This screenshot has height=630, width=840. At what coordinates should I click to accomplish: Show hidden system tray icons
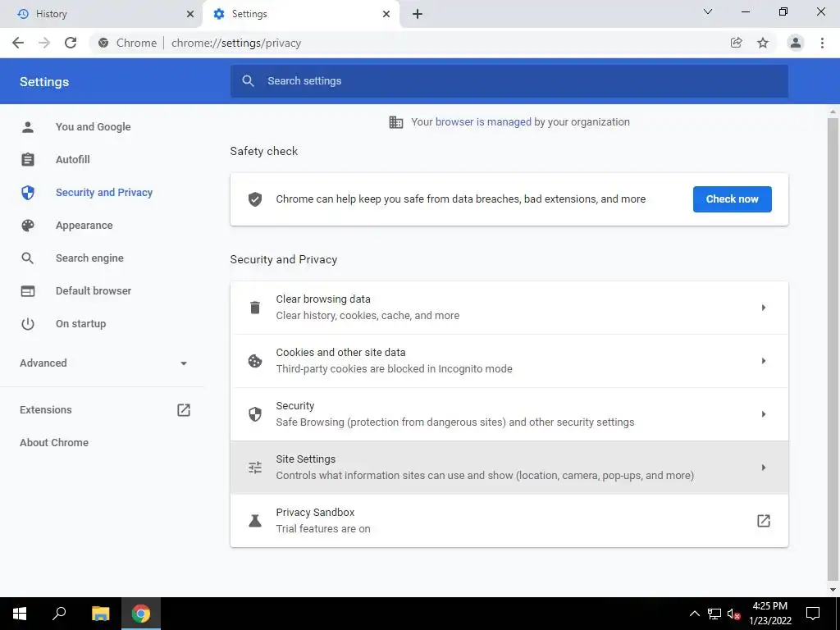point(694,614)
